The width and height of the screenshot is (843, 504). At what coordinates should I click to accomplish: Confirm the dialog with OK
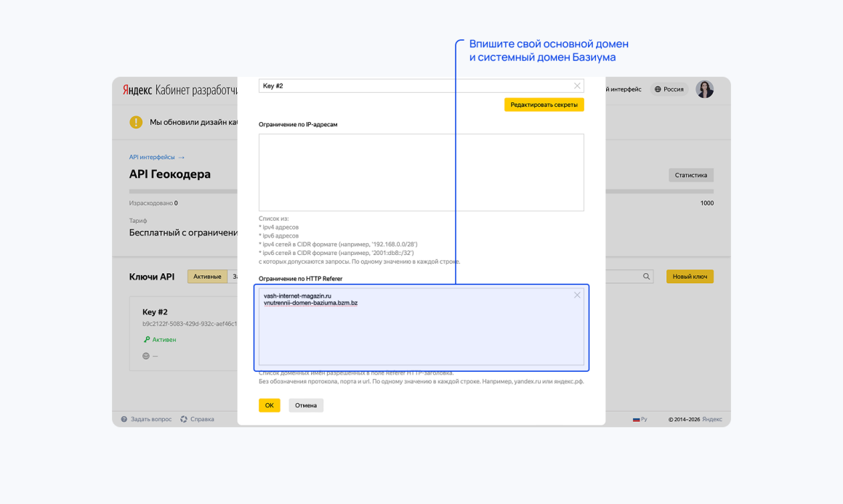coord(270,405)
